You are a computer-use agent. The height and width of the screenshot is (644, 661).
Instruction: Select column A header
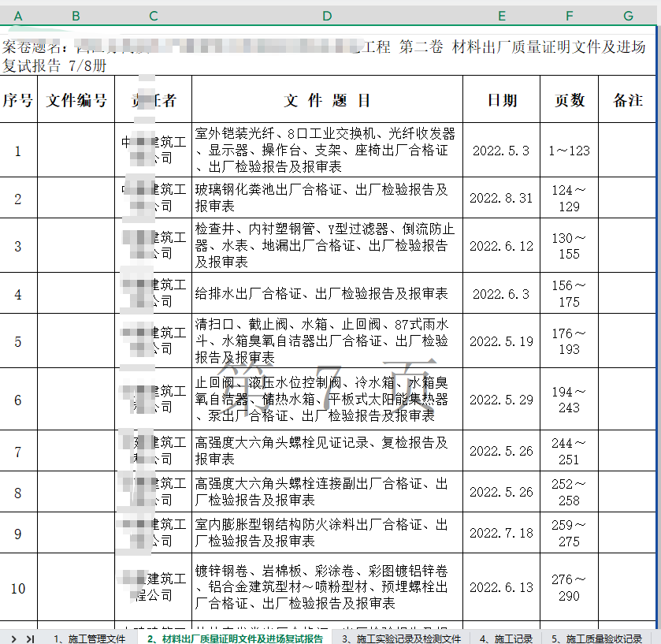pos(18,16)
